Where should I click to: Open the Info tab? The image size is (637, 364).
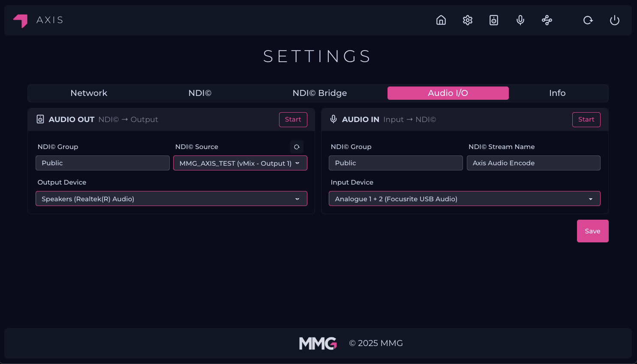[x=557, y=93]
